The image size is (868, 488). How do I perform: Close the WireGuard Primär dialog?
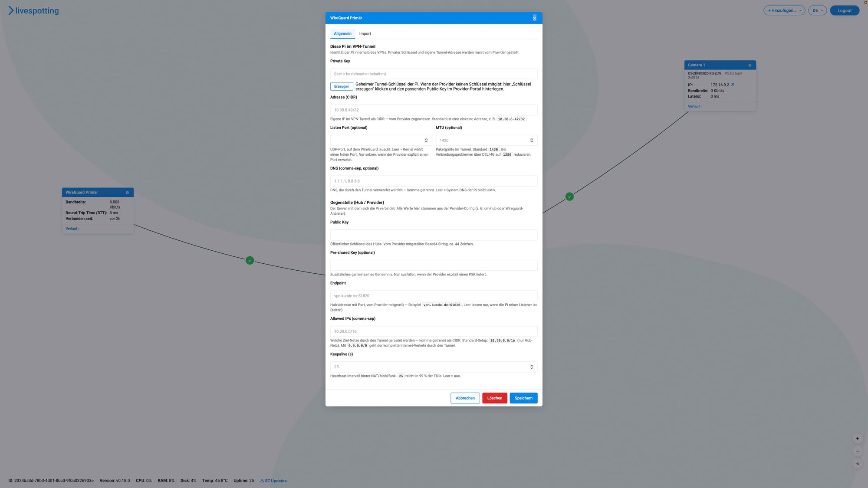coord(534,18)
